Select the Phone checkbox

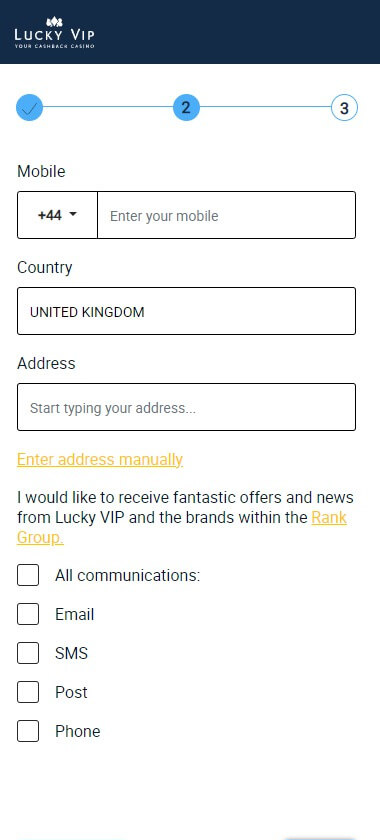28,731
